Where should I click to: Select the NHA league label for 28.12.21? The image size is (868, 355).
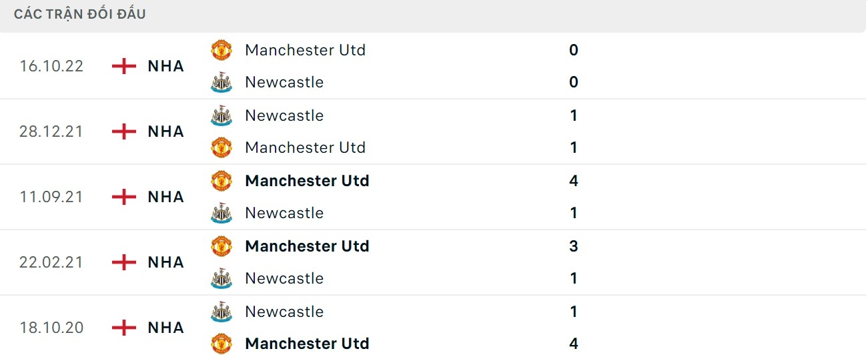click(x=165, y=131)
